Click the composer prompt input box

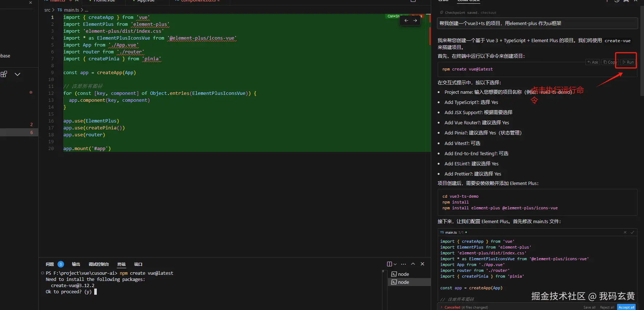(537, 24)
